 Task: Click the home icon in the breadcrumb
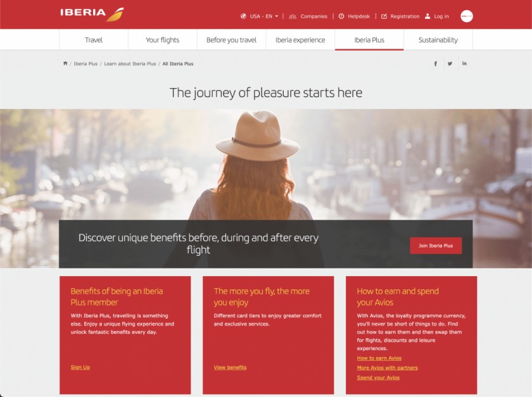click(65, 63)
